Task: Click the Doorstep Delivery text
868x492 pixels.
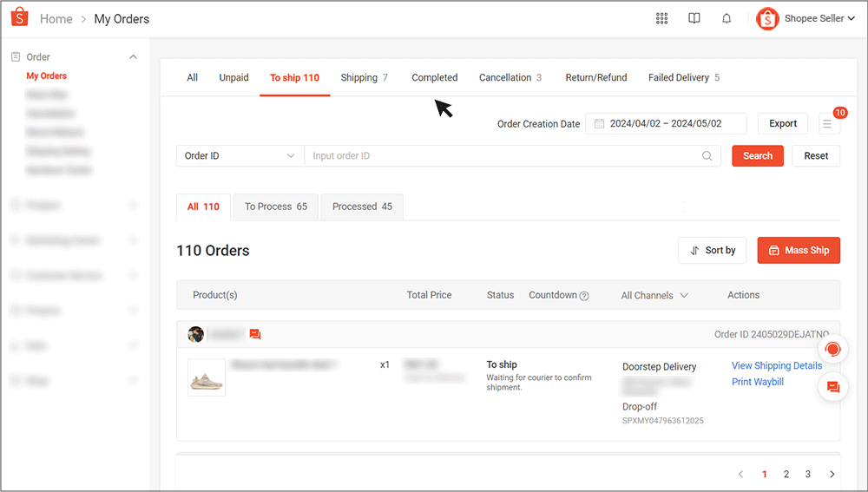Action: click(659, 366)
